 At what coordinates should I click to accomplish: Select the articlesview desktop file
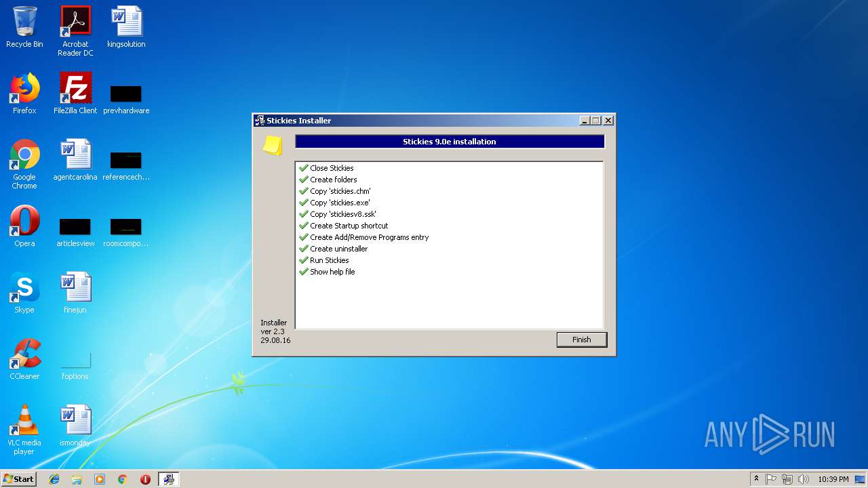[75, 232]
